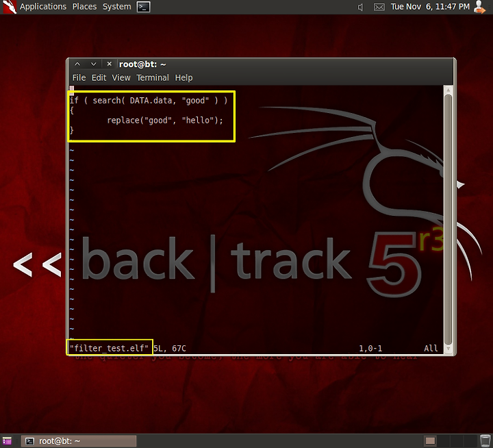Close the root@bt terminal window
The width and height of the screenshot is (493, 448).
click(x=109, y=64)
